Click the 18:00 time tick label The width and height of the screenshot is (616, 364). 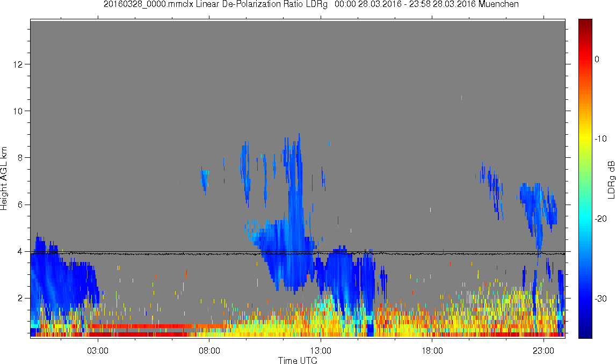[432, 351]
